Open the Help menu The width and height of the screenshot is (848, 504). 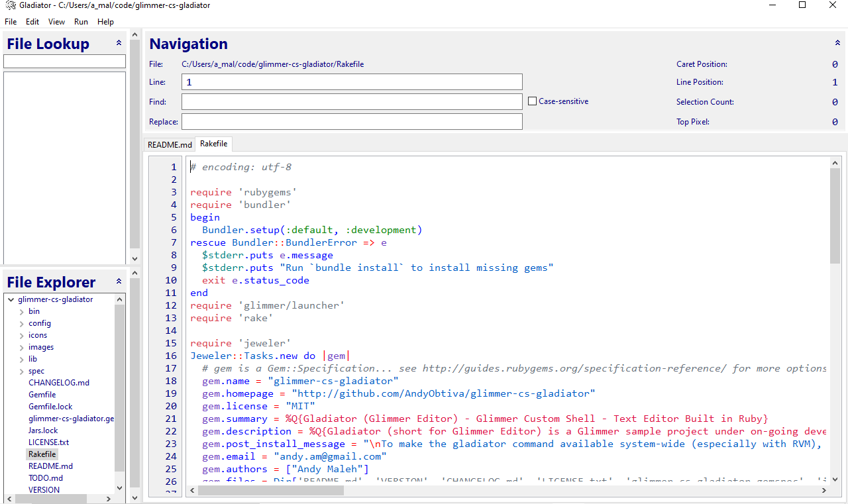tap(105, 22)
